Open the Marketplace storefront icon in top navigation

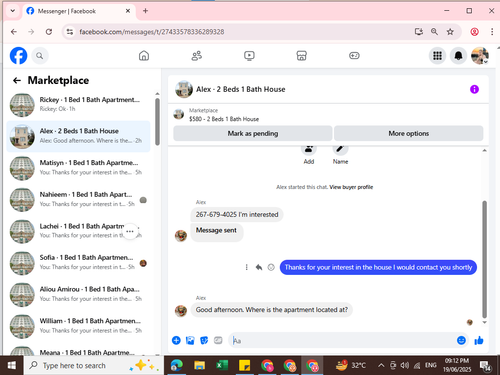tap(301, 56)
